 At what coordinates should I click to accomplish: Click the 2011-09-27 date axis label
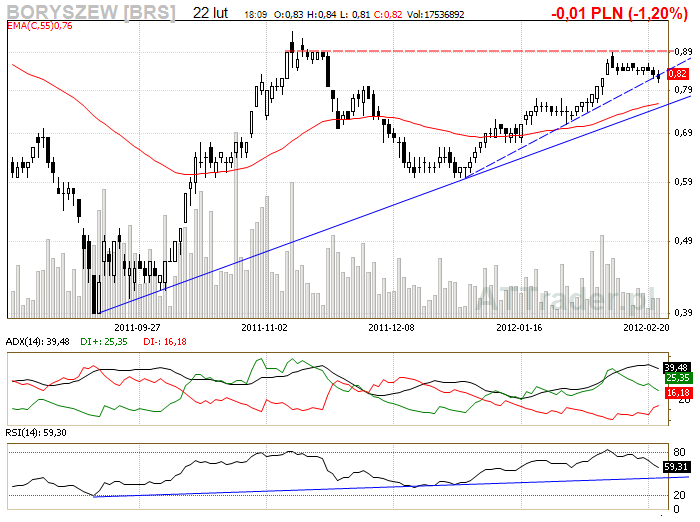(x=137, y=328)
